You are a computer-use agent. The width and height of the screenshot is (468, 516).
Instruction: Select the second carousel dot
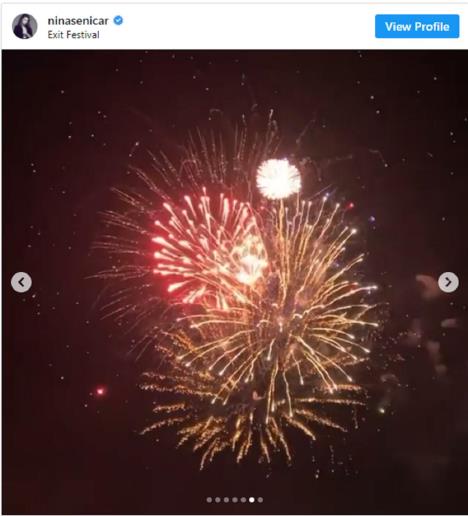coord(218,500)
